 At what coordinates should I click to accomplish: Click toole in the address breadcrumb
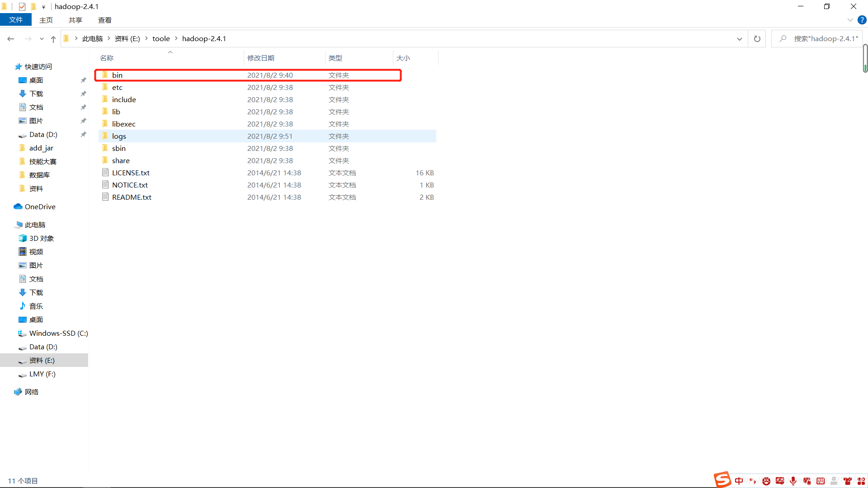pos(161,39)
